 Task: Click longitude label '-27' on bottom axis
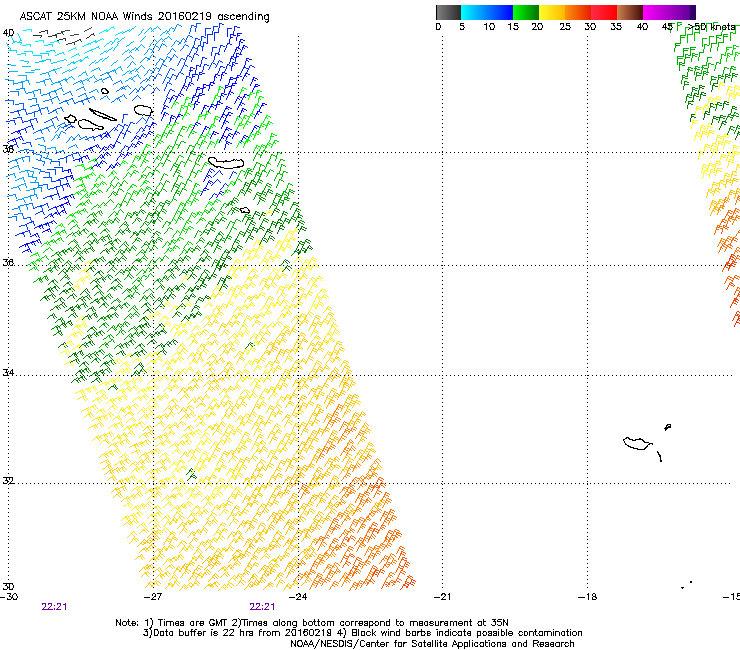coord(153,597)
